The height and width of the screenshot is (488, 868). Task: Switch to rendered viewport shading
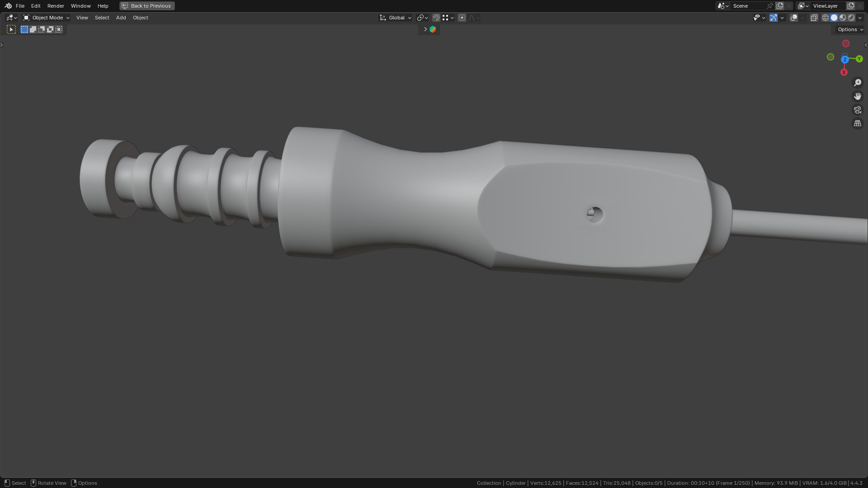[851, 18]
